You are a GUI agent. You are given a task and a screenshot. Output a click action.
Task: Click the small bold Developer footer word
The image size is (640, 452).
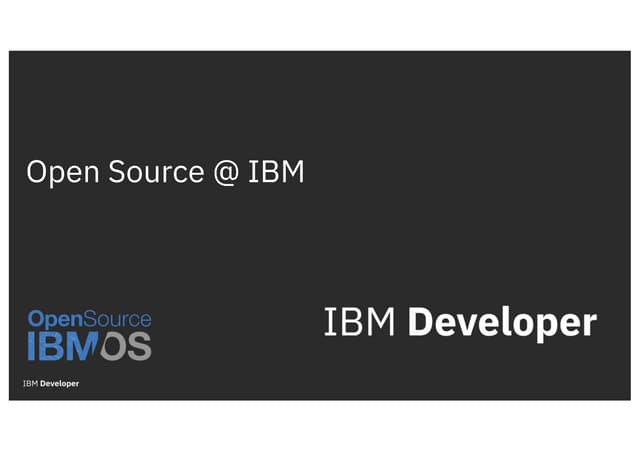(60, 383)
